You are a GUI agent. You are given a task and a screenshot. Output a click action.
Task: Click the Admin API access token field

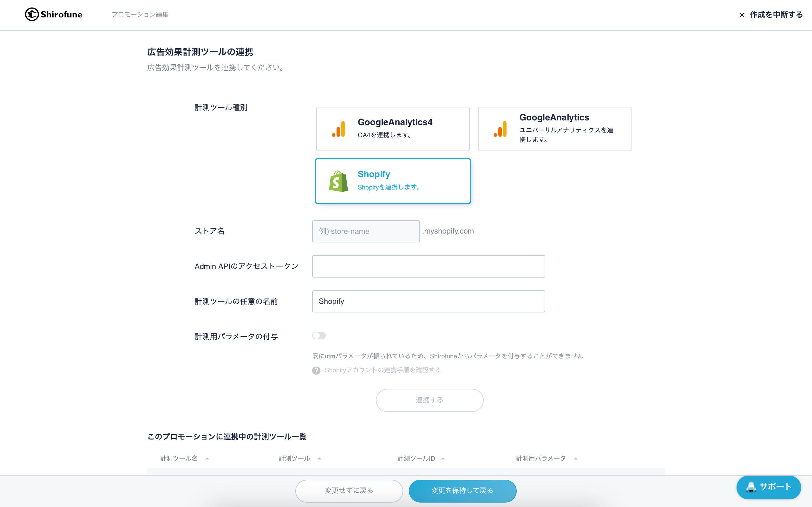coord(428,266)
